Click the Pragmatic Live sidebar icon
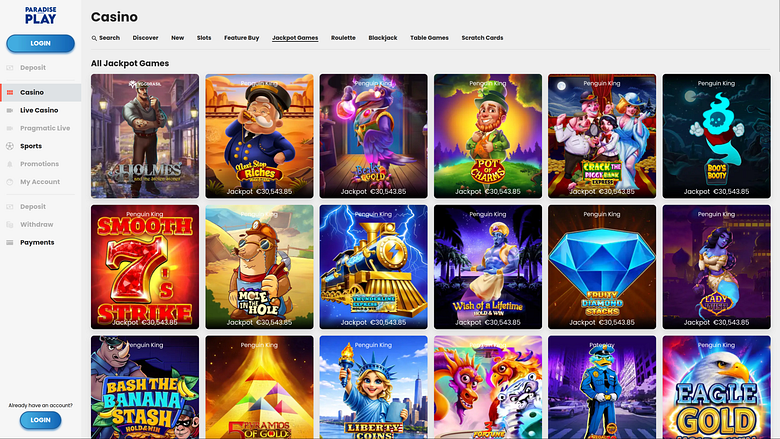The width and height of the screenshot is (780, 439). pyautogui.click(x=10, y=128)
